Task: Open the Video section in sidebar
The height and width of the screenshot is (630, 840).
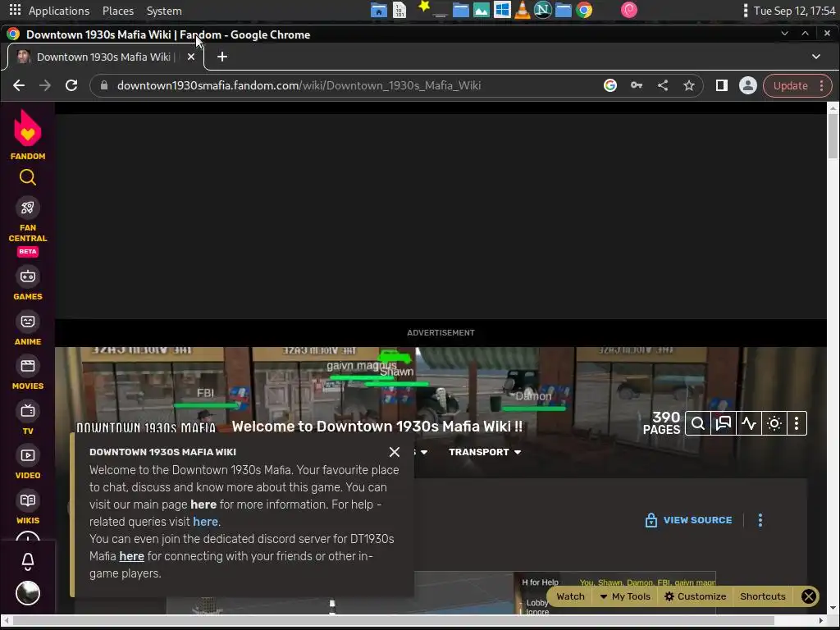Action: pos(28,462)
